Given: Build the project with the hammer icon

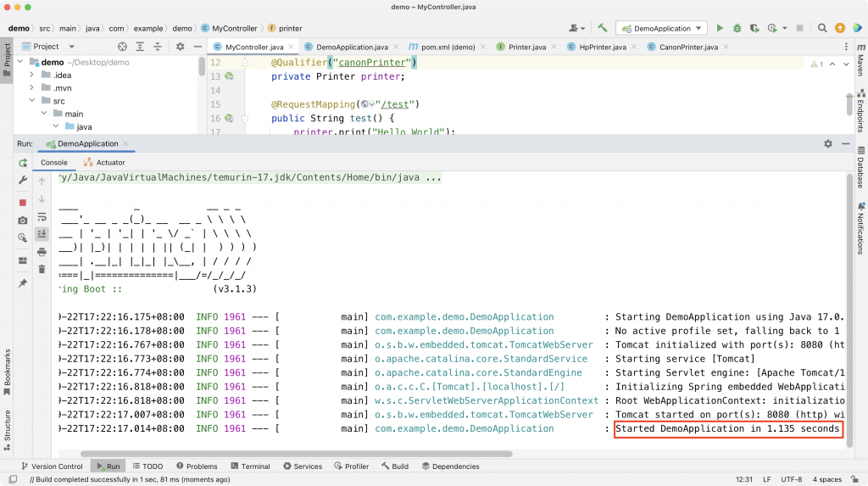Looking at the screenshot, I should point(603,28).
